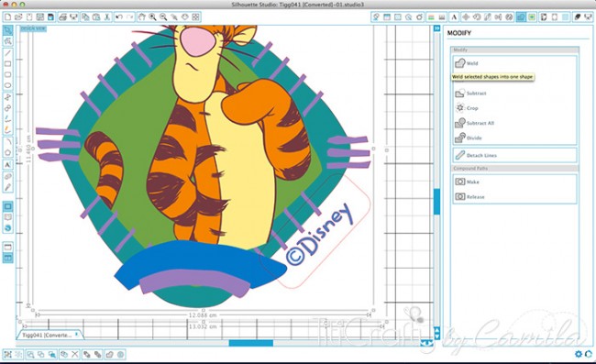This screenshot has height=364, width=596.
Task: Click the Crop button in Modify panel
Action: [467, 108]
